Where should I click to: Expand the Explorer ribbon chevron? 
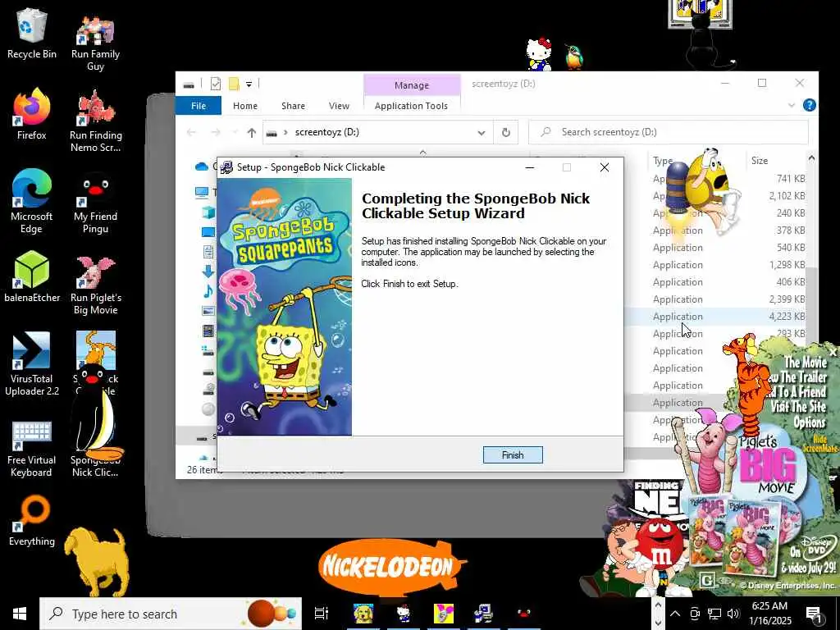coord(792,106)
